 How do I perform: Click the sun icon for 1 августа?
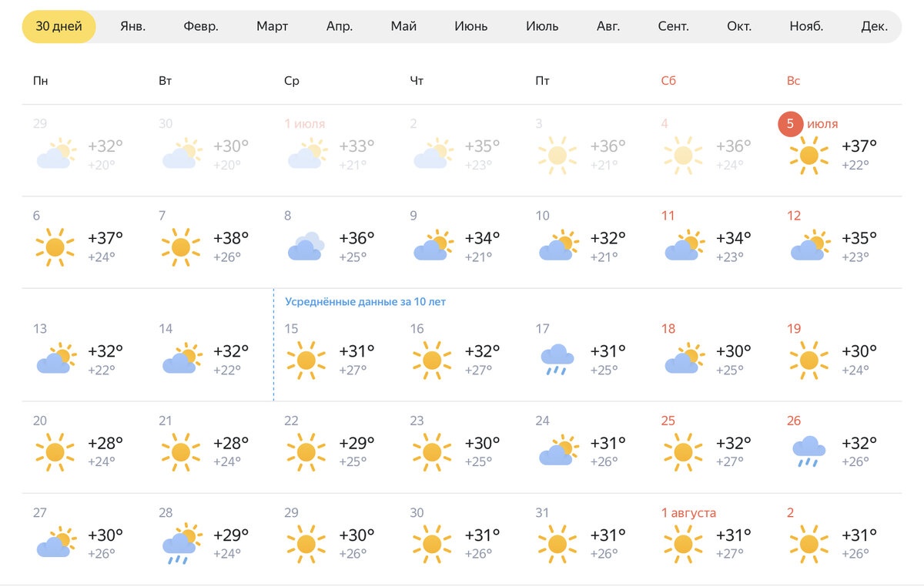pos(683,544)
